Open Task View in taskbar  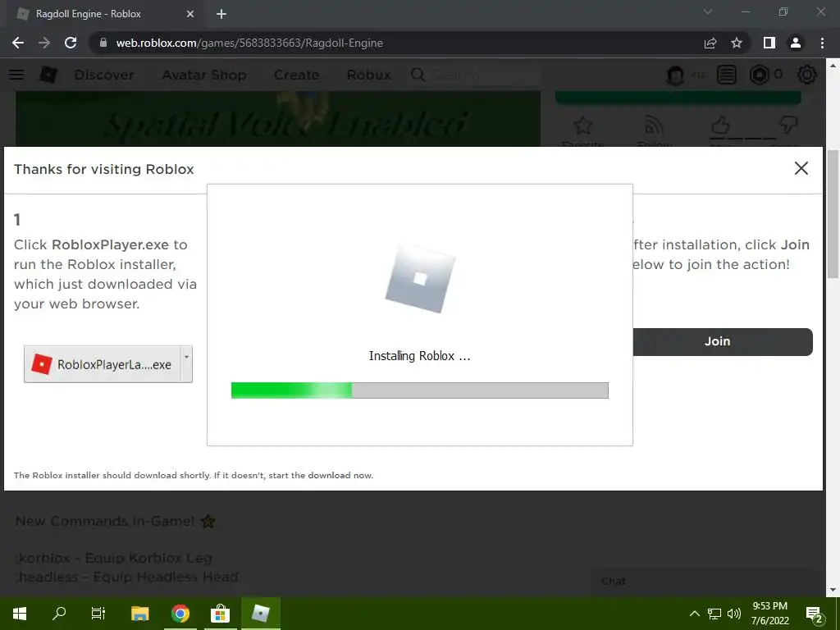pos(98,614)
